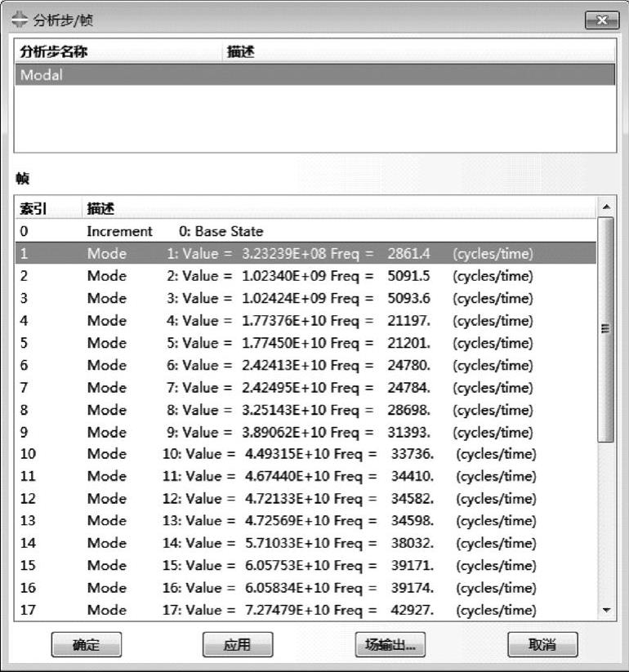629x672 pixels.
Task: Click the 取消 (Cancel) button
Action: click(542, 644)
